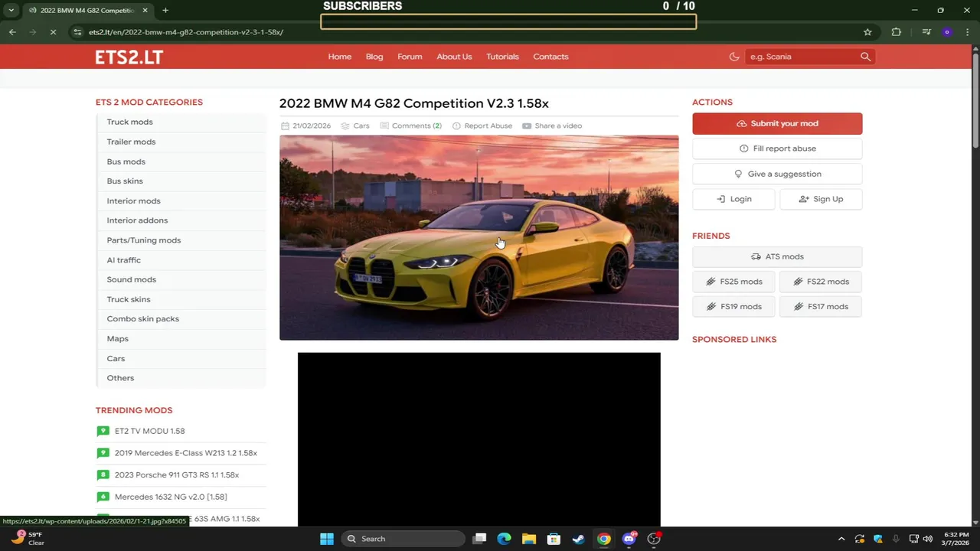This screenshot has height=551, width=980.
Task: Open File Explorer from taskbar
Action: pos(529,539)
